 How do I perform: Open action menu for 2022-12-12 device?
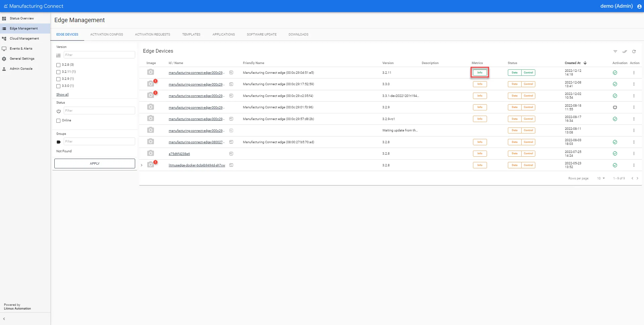click(x=634, y=72)
